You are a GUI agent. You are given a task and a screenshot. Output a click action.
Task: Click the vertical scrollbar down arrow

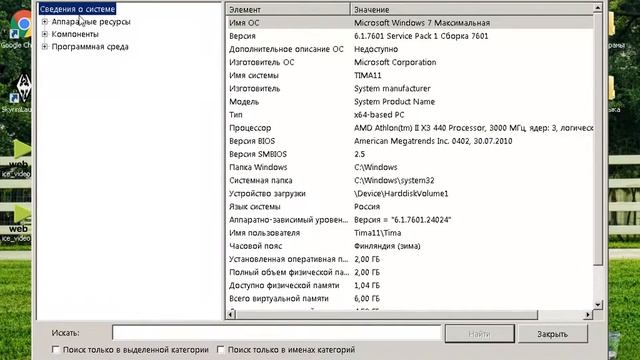point(598,304)
